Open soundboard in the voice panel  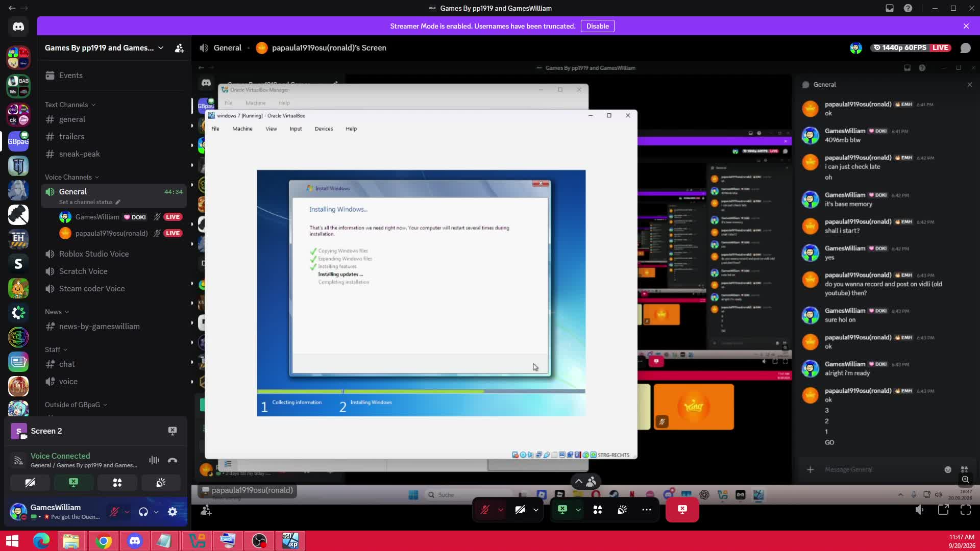click(161, 483)
